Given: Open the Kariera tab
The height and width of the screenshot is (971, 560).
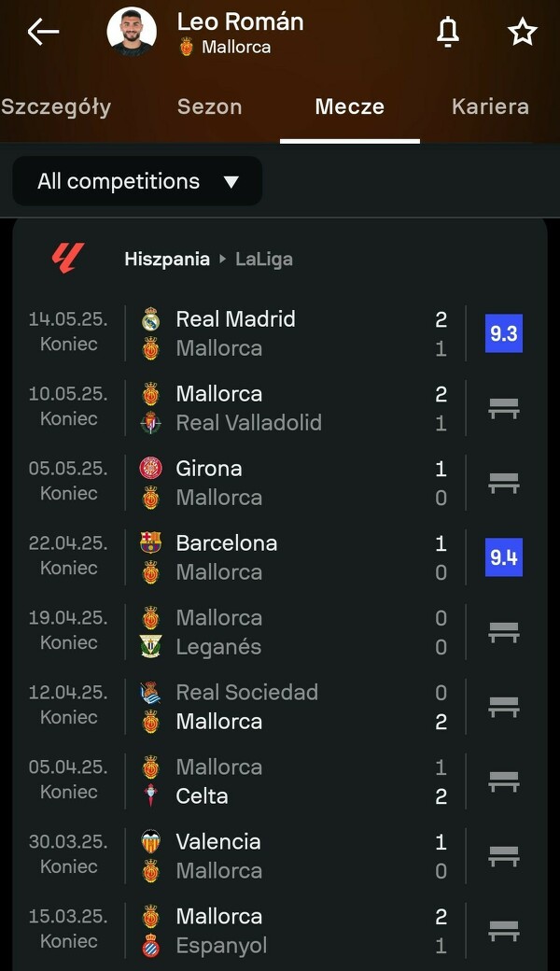Looking at the screenshot, I should click(x=490, y=106).
